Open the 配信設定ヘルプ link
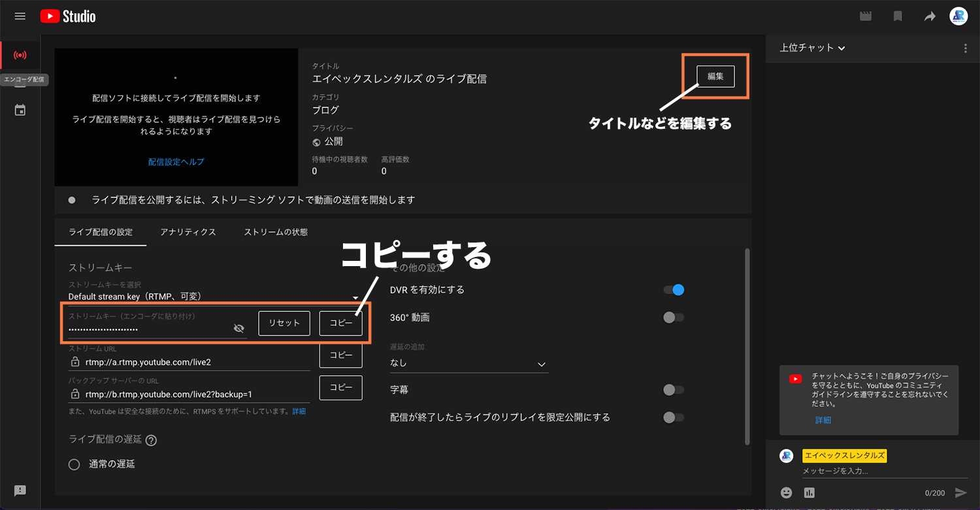Image resolution: width=980 pixels, height=510 pixels. 176,161
